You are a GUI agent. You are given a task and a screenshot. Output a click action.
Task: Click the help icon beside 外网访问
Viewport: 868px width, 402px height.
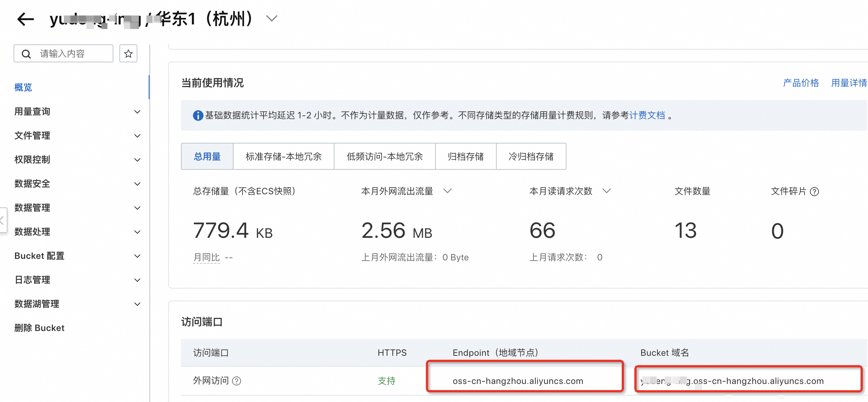[237, 381]
